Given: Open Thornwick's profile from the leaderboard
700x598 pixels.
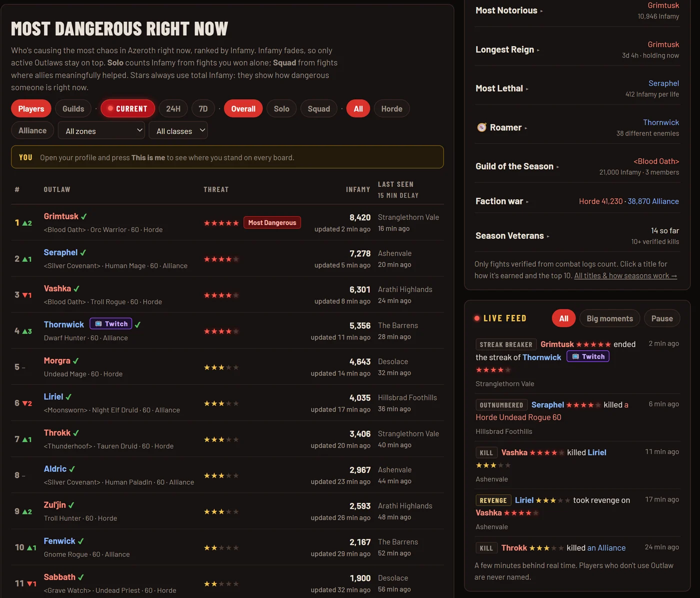Looking at the screenshot, I should tap(64, 324).
